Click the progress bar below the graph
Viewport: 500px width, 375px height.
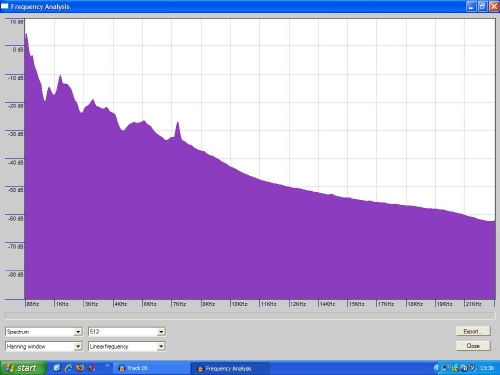[250, 315]
